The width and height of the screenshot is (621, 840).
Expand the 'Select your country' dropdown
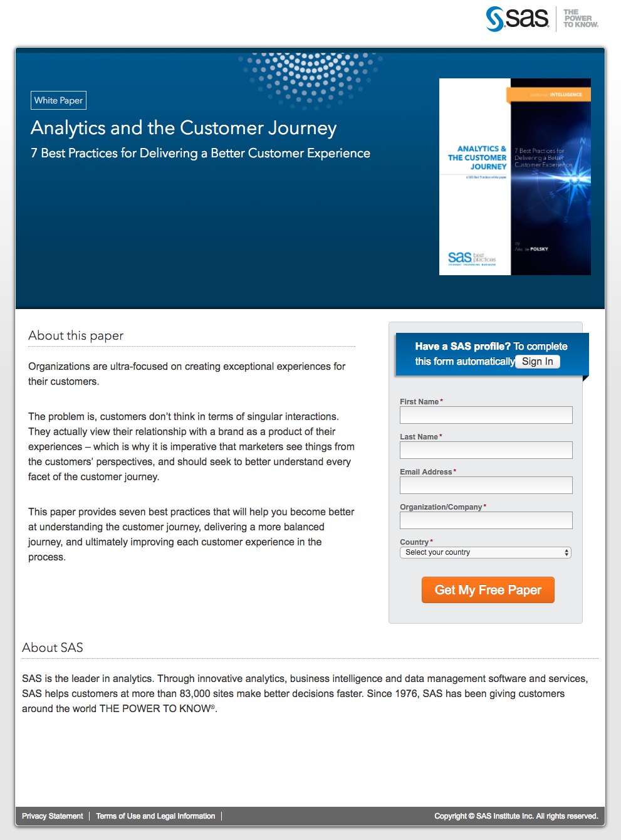[x=486, y=553]
